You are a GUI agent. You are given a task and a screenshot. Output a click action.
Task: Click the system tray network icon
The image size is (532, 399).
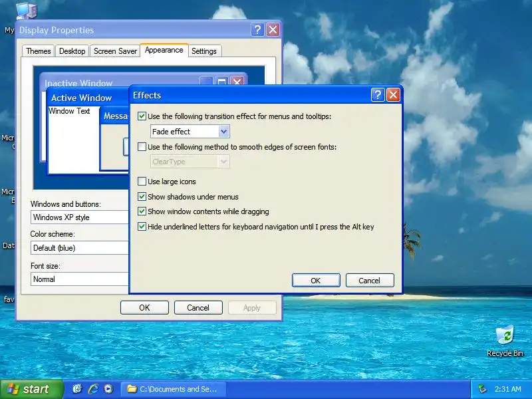(x=481, y=389)
